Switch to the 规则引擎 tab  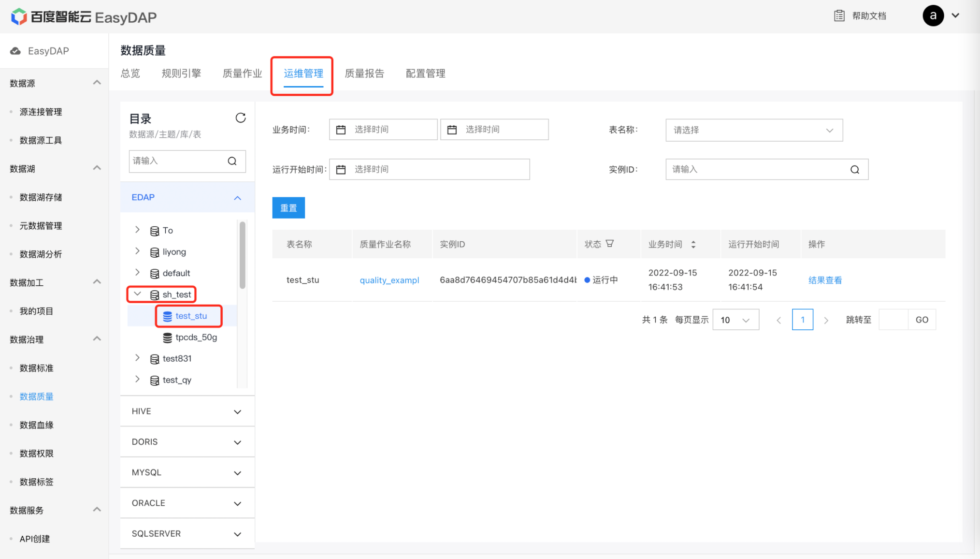[x=181, y=74]
